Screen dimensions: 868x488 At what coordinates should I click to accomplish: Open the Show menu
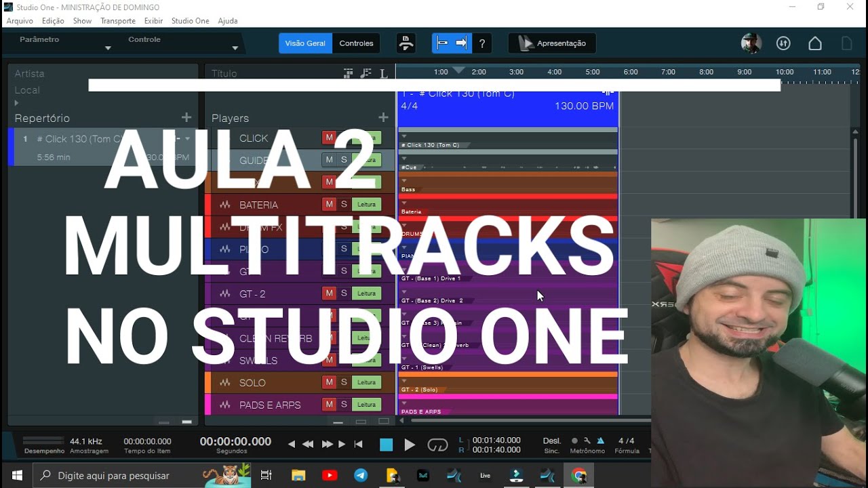tap(82, 21)
